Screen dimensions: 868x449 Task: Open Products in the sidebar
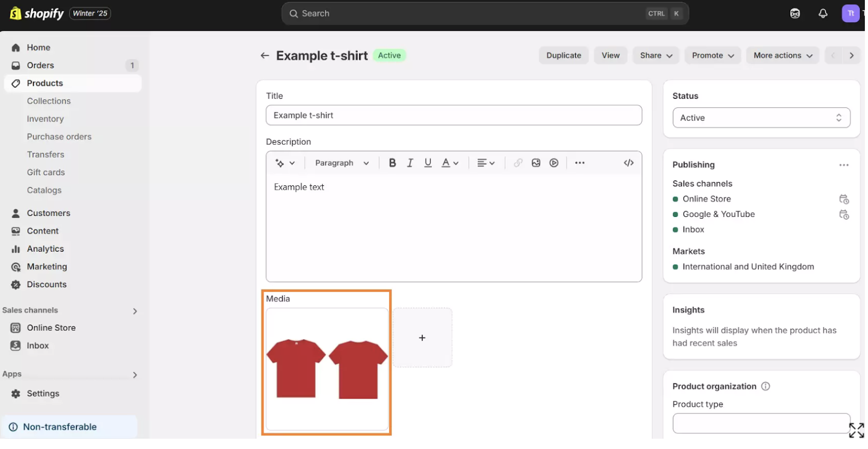73,83
